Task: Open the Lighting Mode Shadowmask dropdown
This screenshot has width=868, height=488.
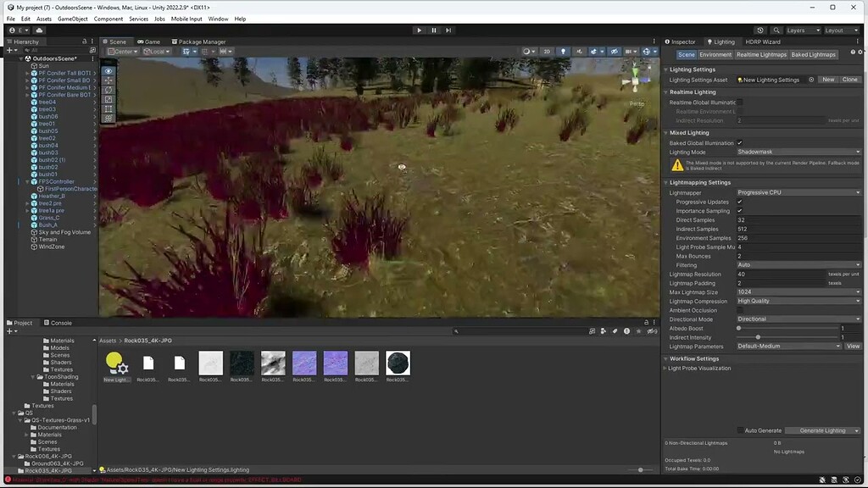Action: [x=797, y=151]
